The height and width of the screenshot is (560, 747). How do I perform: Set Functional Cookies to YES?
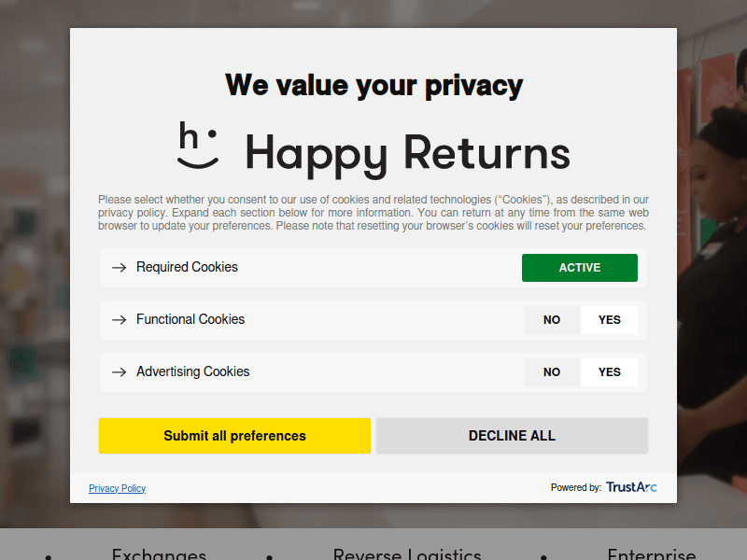[x=609, y=320]
